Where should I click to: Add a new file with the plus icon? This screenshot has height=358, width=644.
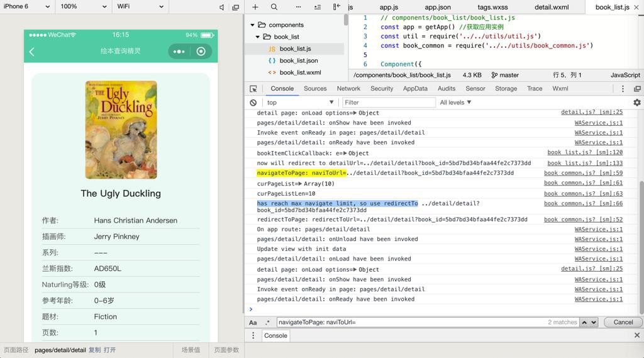click(255, 7)
